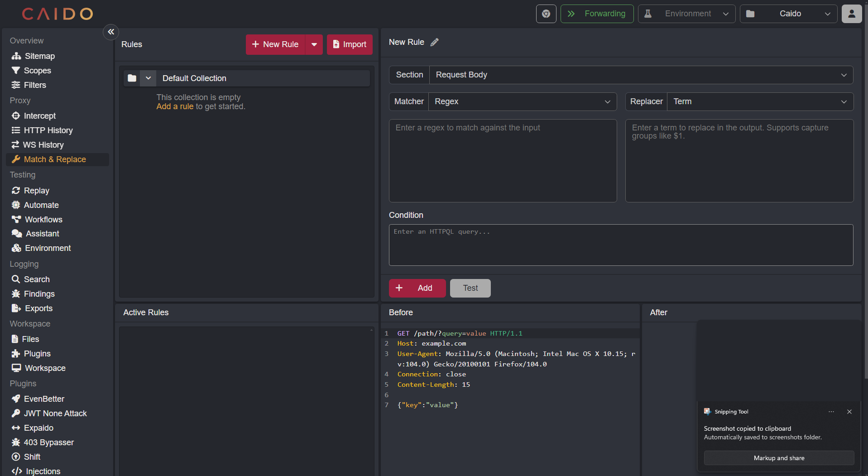Open the Replacer dropdown showing Term
Image resolution: width=868 pixels, height=476 pixels.
click(760, 101)
